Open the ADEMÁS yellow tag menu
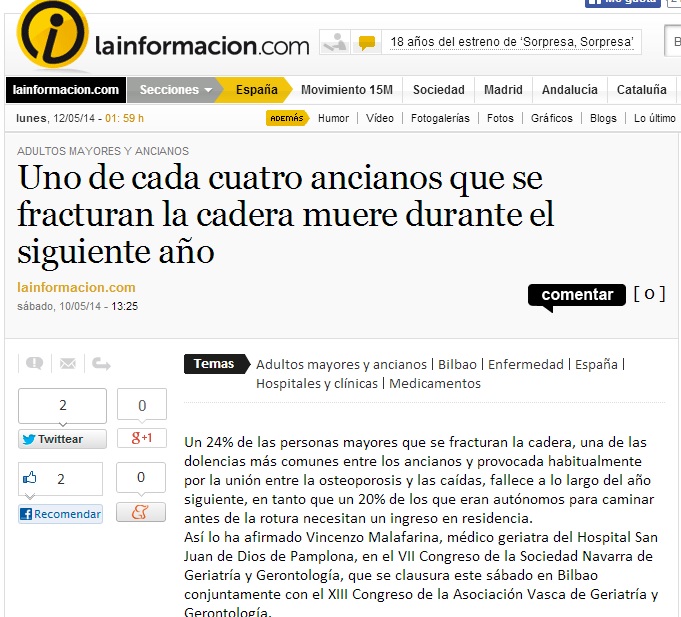Viewport: 681px width, 617px height. tap(286, 118)
